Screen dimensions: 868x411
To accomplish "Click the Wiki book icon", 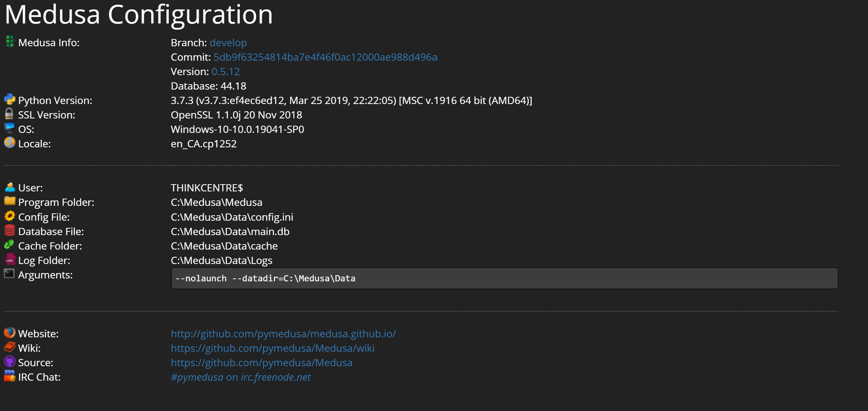I will coord(9,348).
